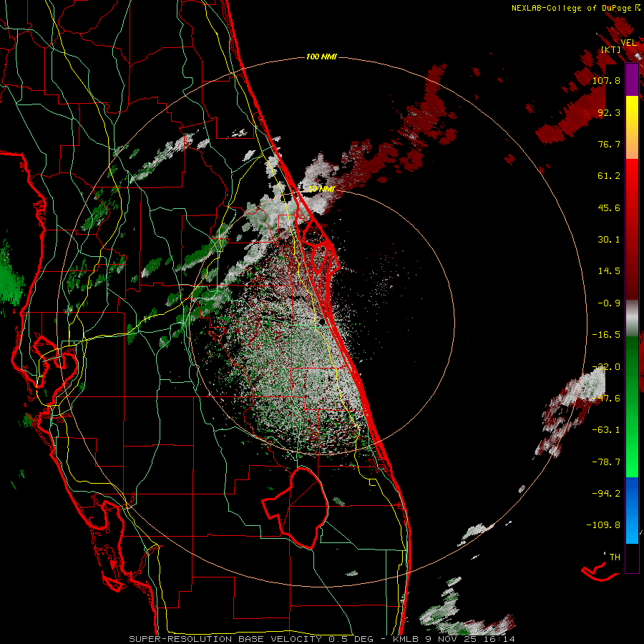Click the 100 NMI range ring label
The image size is (644, 644).
pos(321,57)
